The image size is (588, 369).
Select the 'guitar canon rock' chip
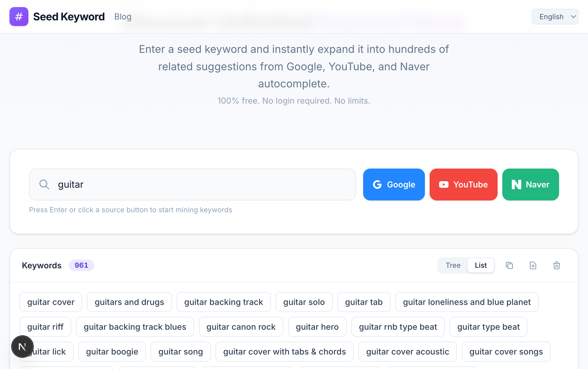tap(241, 327)
